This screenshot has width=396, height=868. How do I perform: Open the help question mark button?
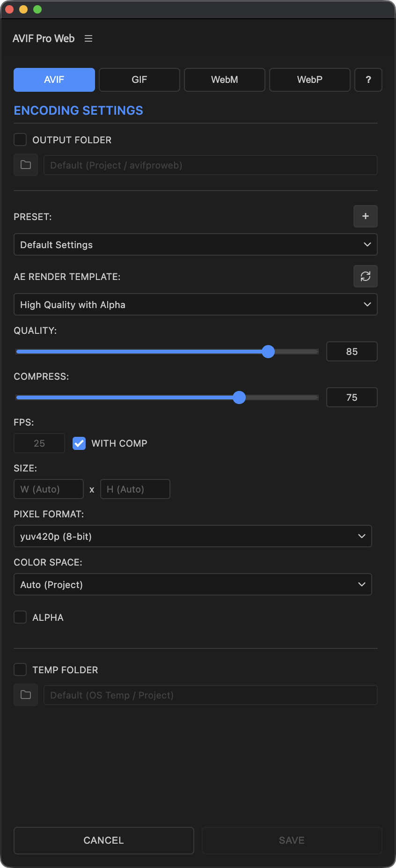pyautogui.click(x=368, y=80)
